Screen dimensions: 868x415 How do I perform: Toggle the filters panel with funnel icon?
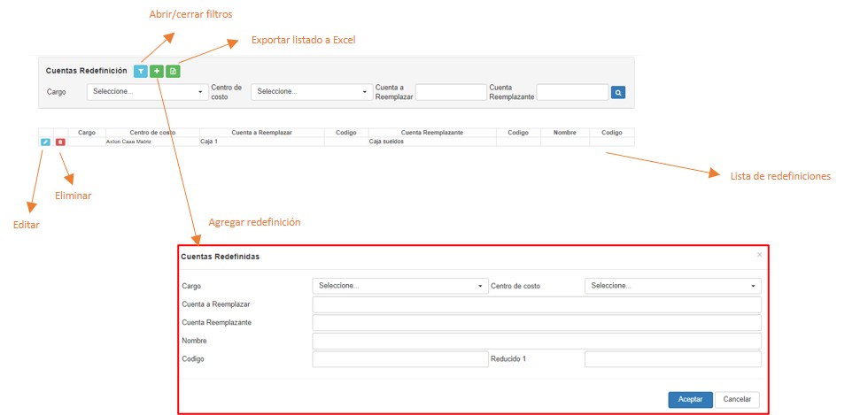coord(141,71)
